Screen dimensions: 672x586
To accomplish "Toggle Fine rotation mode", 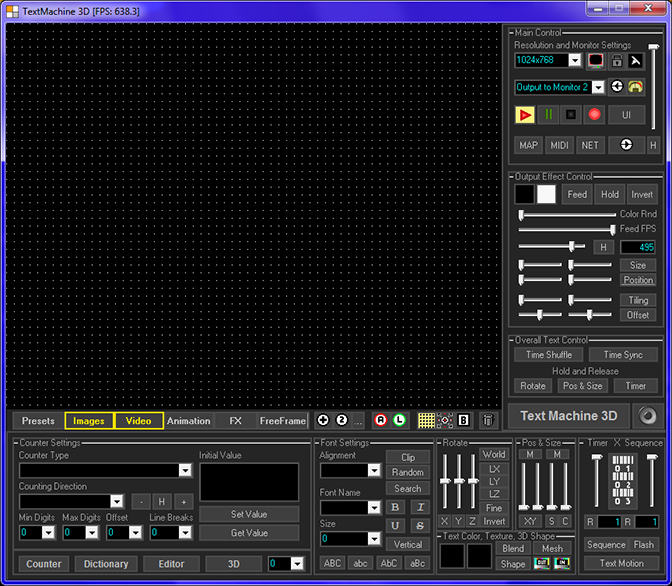I will [494, 508].
